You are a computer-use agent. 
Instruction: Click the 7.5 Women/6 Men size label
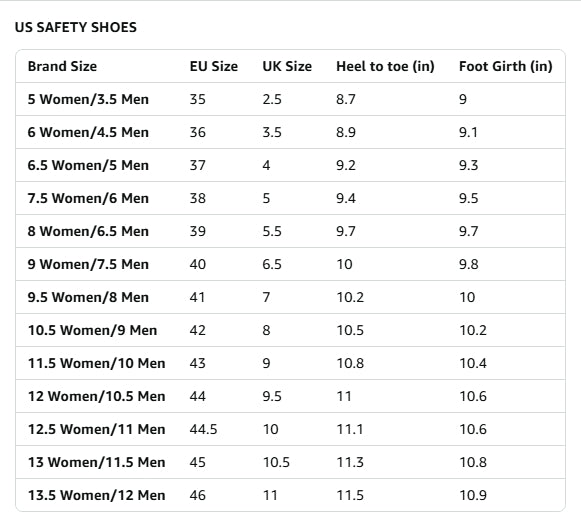88,198
